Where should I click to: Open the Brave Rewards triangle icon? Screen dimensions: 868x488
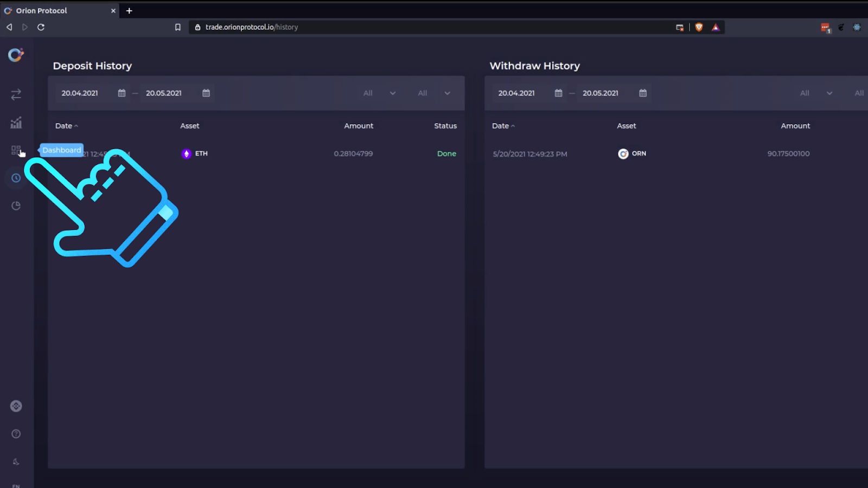[716, 27]
